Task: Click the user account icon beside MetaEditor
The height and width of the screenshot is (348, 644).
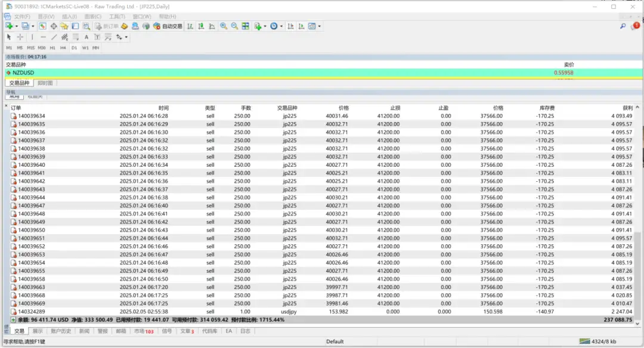Action: click(x=135, y=26)
